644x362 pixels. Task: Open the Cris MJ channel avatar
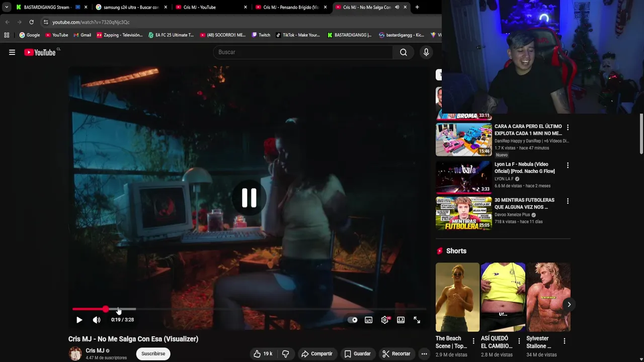click(75, 354)
